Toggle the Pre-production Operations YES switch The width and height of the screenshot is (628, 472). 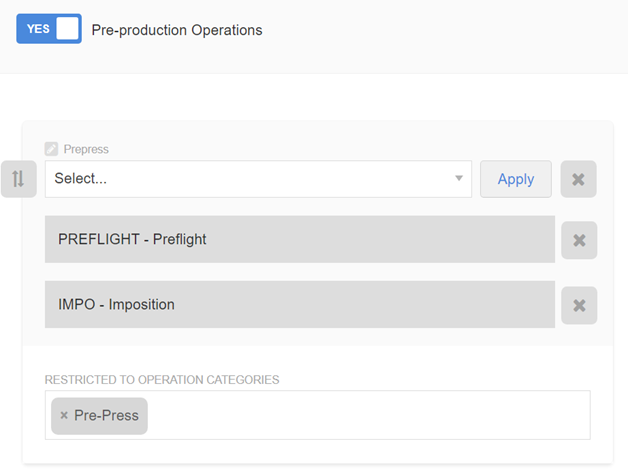(48, 29)
